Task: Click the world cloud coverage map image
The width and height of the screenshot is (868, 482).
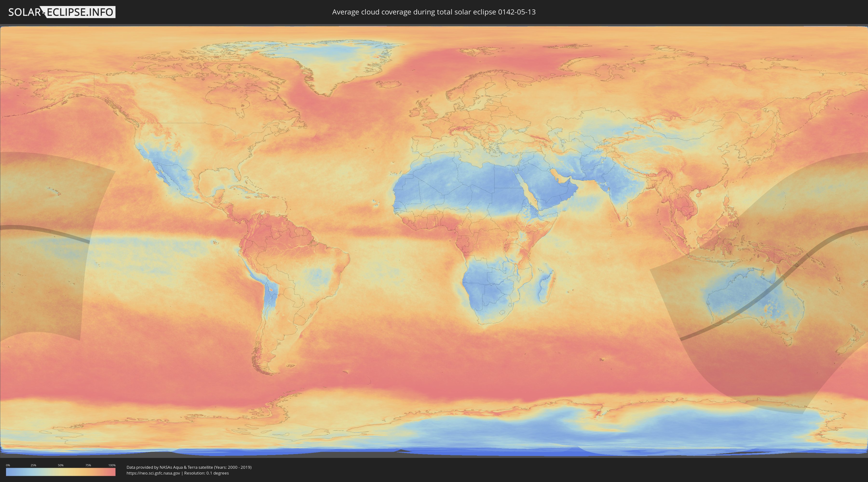Action: click(434, 241)
